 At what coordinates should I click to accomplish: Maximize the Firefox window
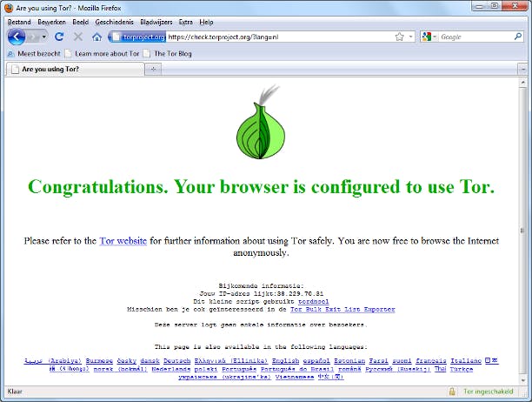click(495, 6)
